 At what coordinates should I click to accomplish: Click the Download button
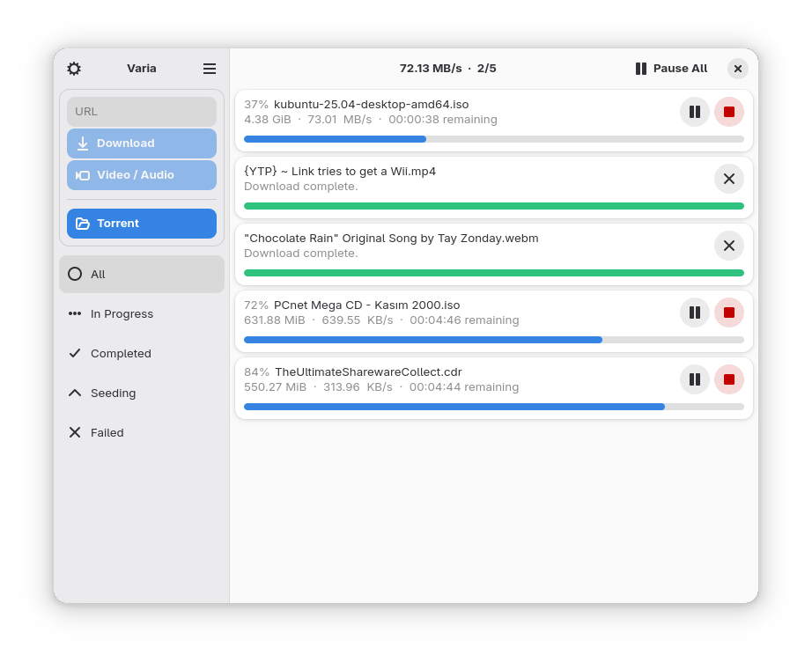tap(142, 143)
